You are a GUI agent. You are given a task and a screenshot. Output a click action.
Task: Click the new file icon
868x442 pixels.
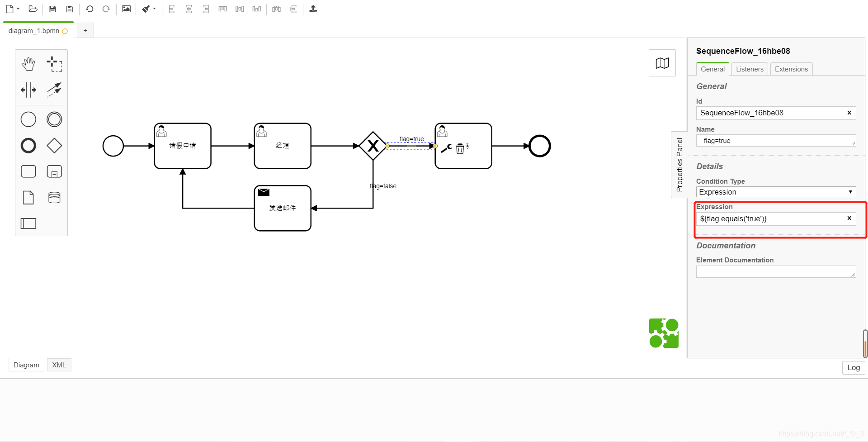coord(9,9)
